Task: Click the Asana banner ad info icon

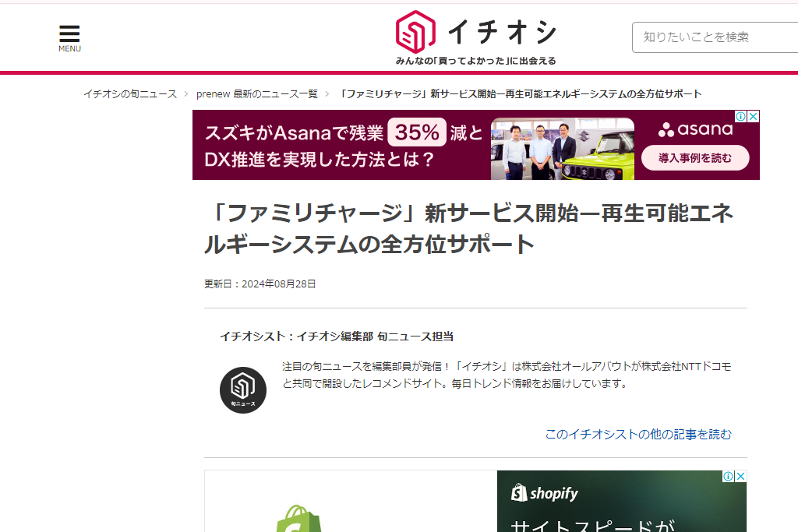Action: point(740,117)
